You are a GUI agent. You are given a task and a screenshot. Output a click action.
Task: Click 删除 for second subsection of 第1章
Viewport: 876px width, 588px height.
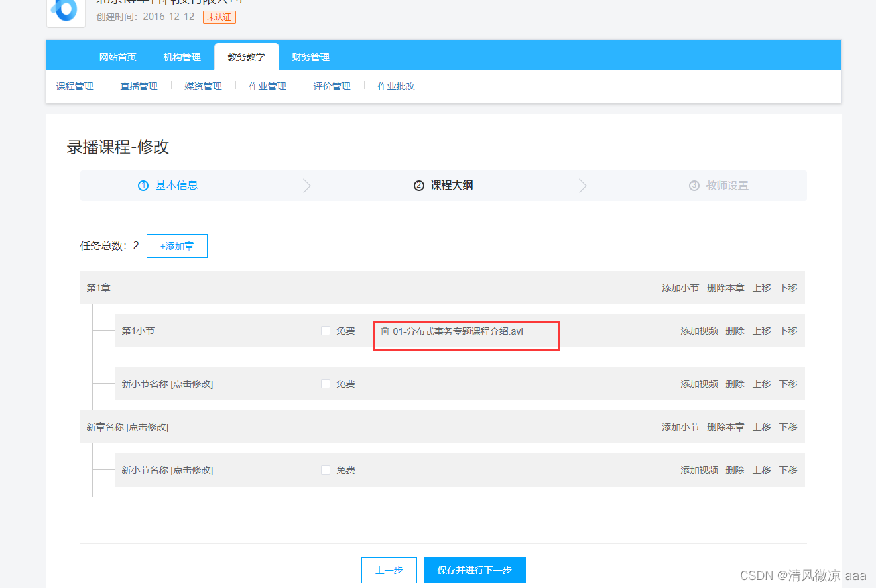click(x=735, y=384)
